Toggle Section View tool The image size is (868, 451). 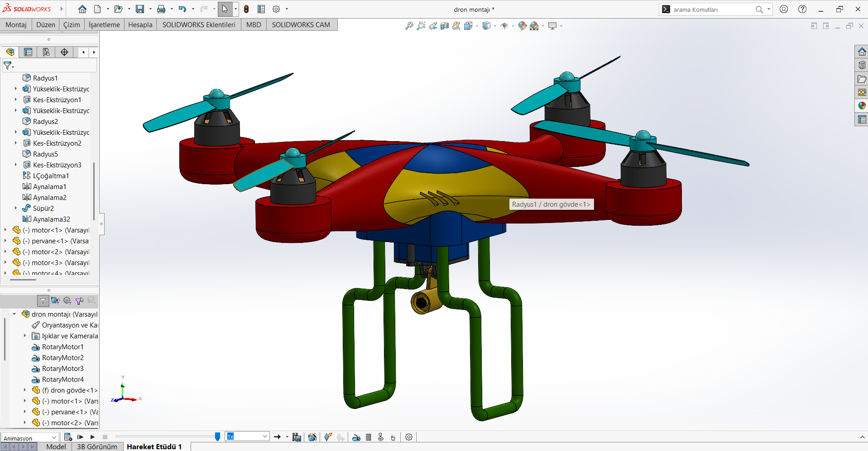coord(445,26)
